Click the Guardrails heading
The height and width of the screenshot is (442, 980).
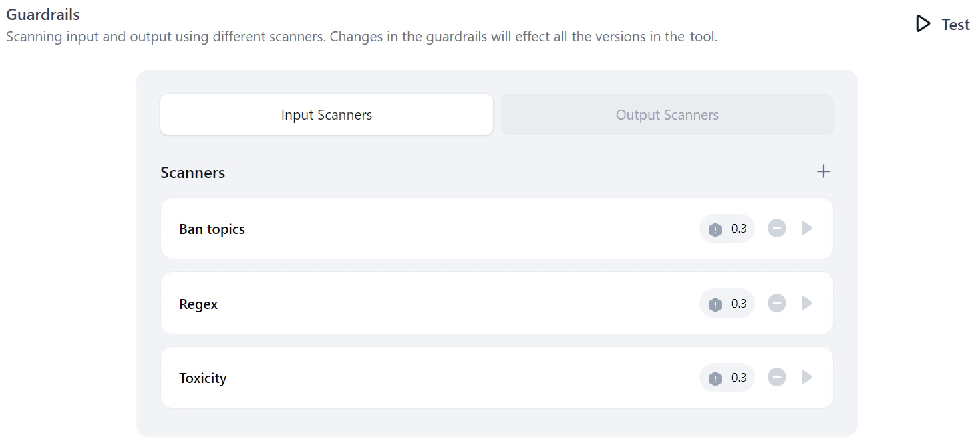click(43, 14)
